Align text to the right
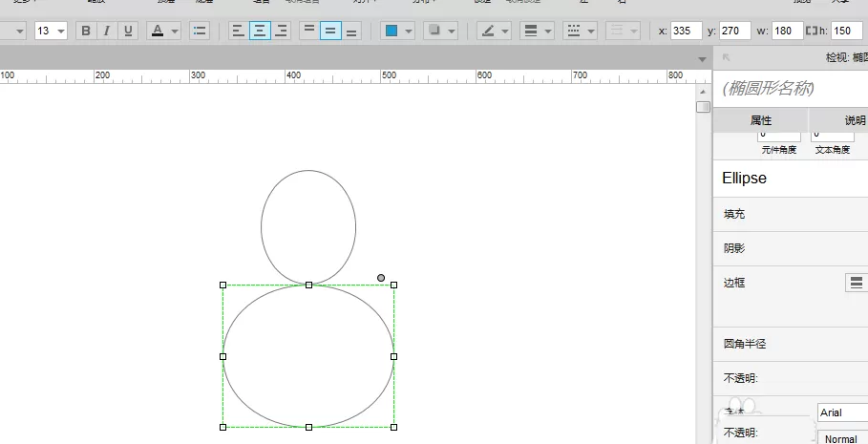Viewport: 868px width, 444px height. (x=281, y=31)
